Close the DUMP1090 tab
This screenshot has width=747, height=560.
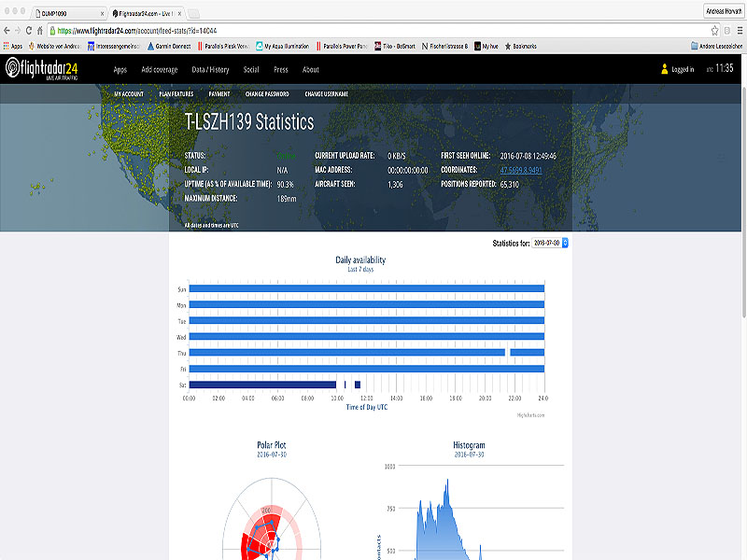pyautogui.click(x=102, y=14)
